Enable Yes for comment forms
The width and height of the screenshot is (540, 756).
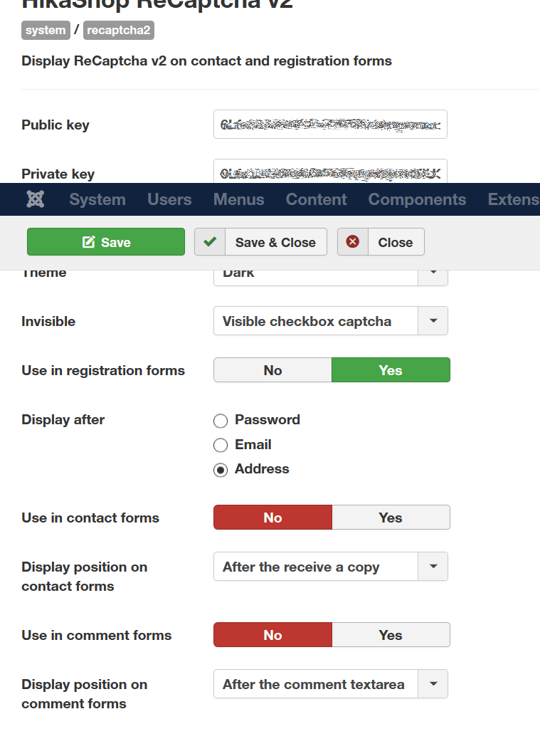[391, 635]
